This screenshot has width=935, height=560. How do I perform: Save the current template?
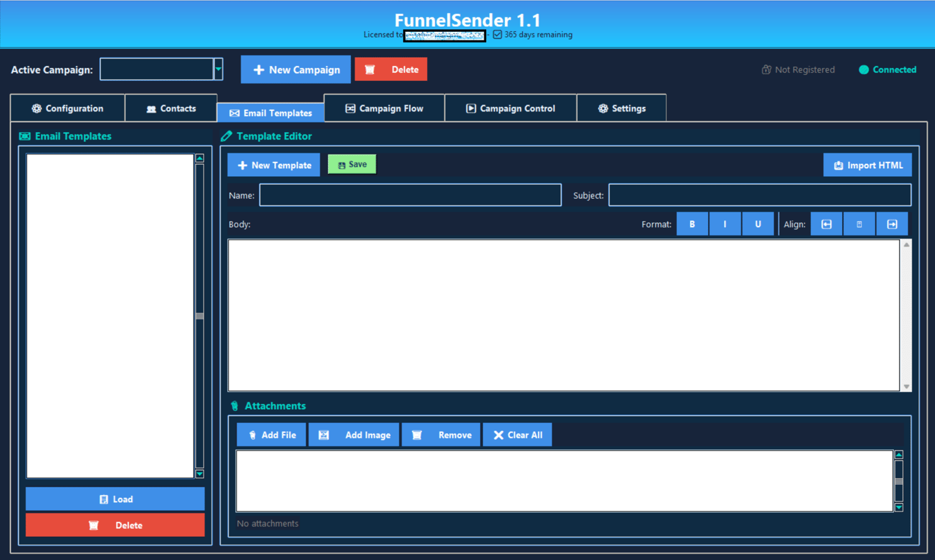point(352,164)
